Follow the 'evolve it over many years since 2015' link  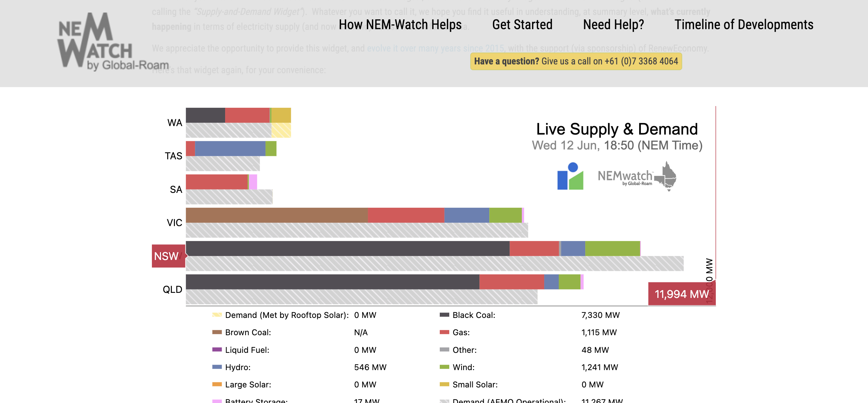[435, 48]
